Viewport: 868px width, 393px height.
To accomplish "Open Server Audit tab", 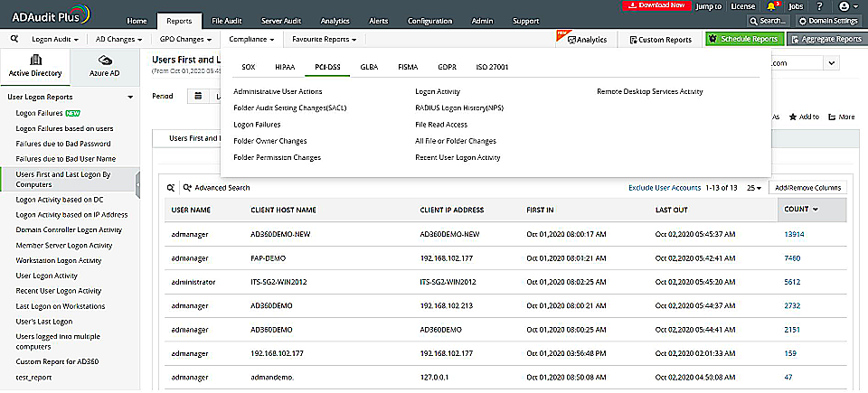I will 280,22.
